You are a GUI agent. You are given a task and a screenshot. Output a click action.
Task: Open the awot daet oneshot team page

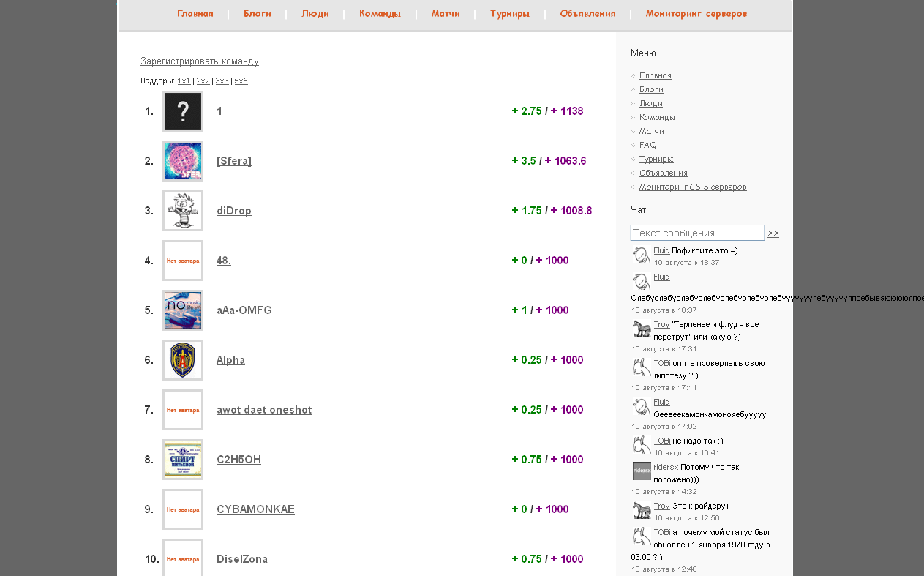click(264, 410)
